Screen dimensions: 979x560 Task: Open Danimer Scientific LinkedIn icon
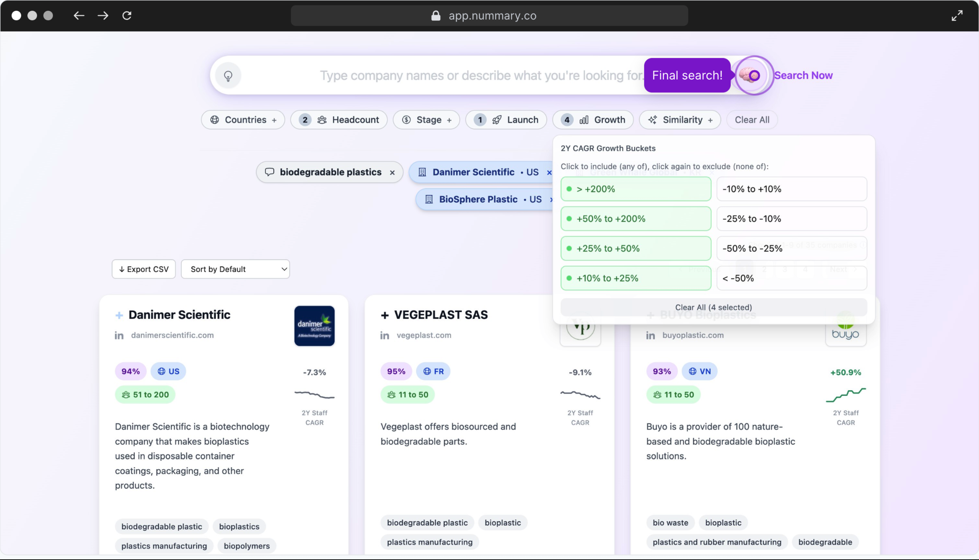coord(119,335)
